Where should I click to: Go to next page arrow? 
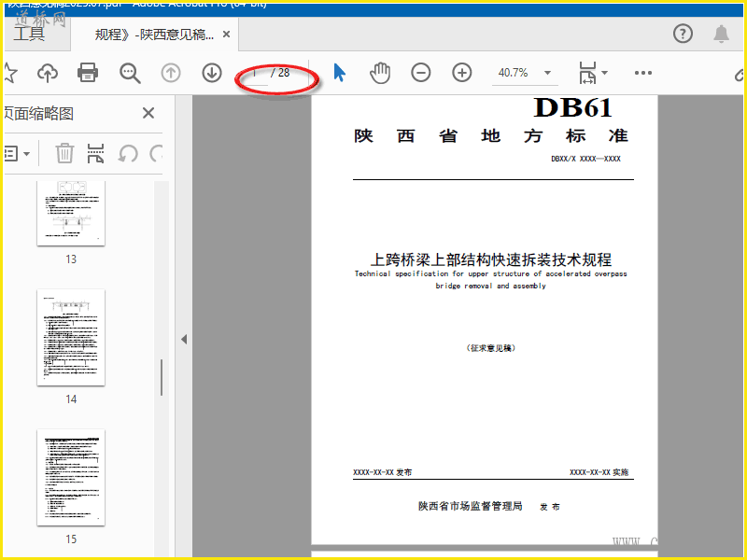[x=212, y=73]
